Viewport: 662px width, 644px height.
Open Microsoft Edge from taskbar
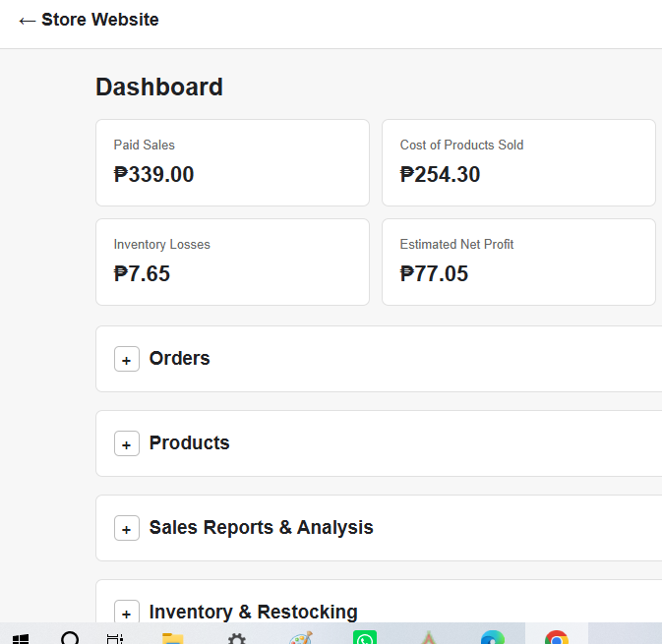[493, 637]
